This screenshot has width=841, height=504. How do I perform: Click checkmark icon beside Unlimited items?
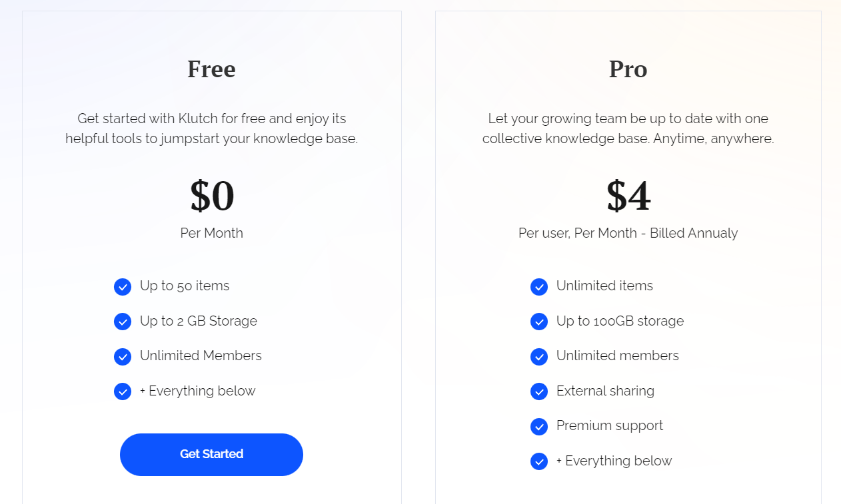[x=539, y=287]
